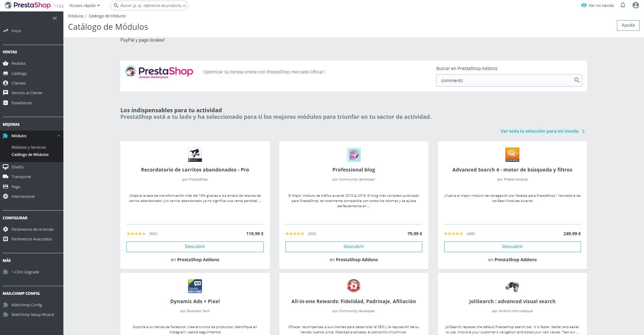Viewport: 644px width, 335px height.
Task: Open Clientes section in the sidebar
Action: [18, 83]
